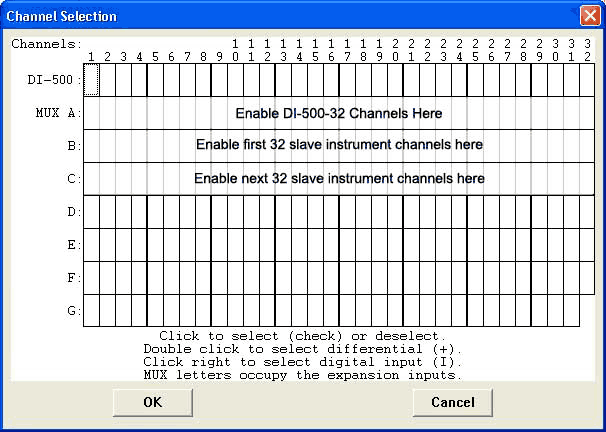This screenshot has width=606, height=432.
Task: Select MUX G channel 22 cell
Action: (427, 311)
